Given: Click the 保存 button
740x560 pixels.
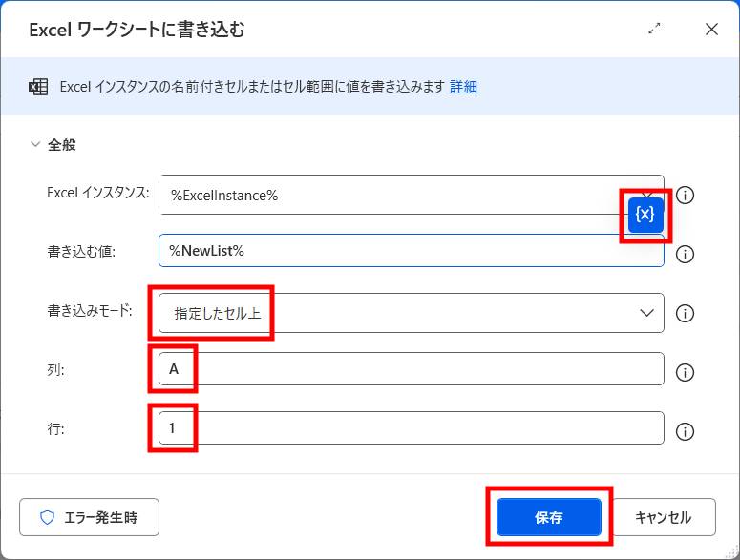Looking at the screenshot, I should click(x=549, y=517).
